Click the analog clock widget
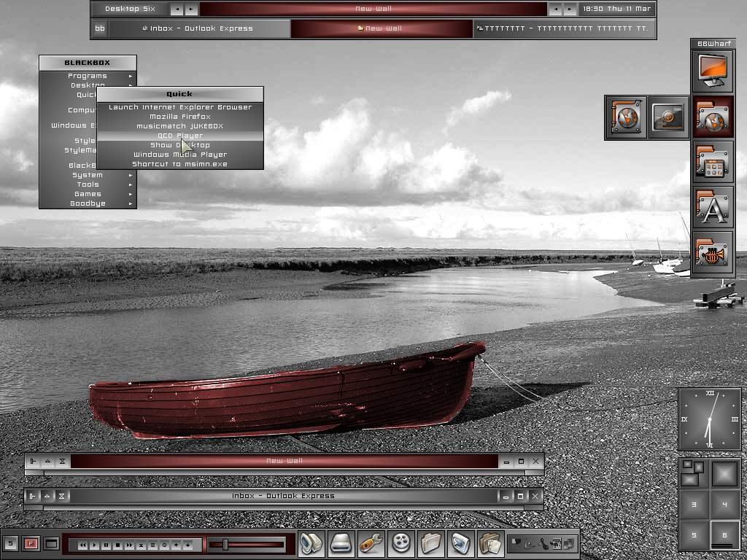747x560 pixels. [709, 419]
